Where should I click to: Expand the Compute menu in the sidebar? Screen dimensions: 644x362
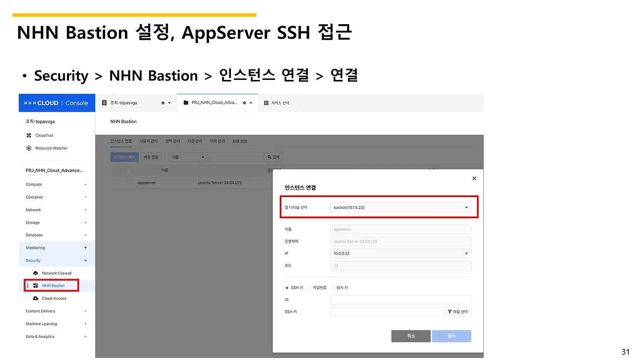[56, 185]
